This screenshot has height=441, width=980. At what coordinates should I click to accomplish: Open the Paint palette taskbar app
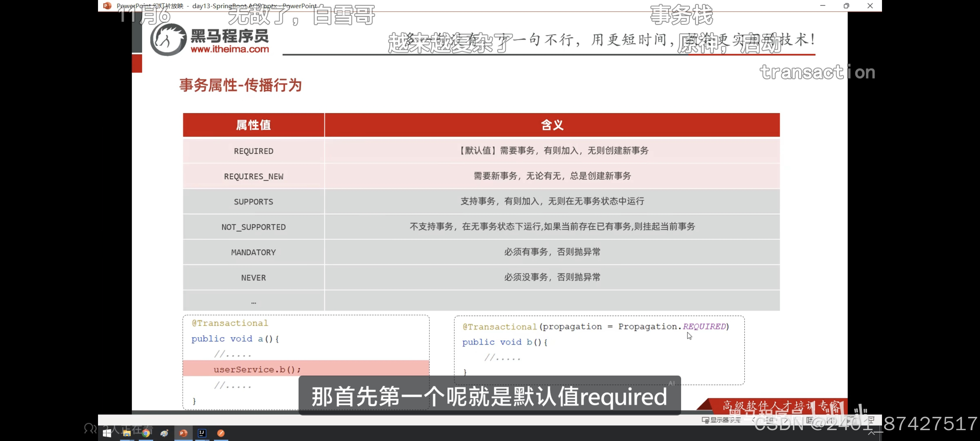tap(164, 433)
